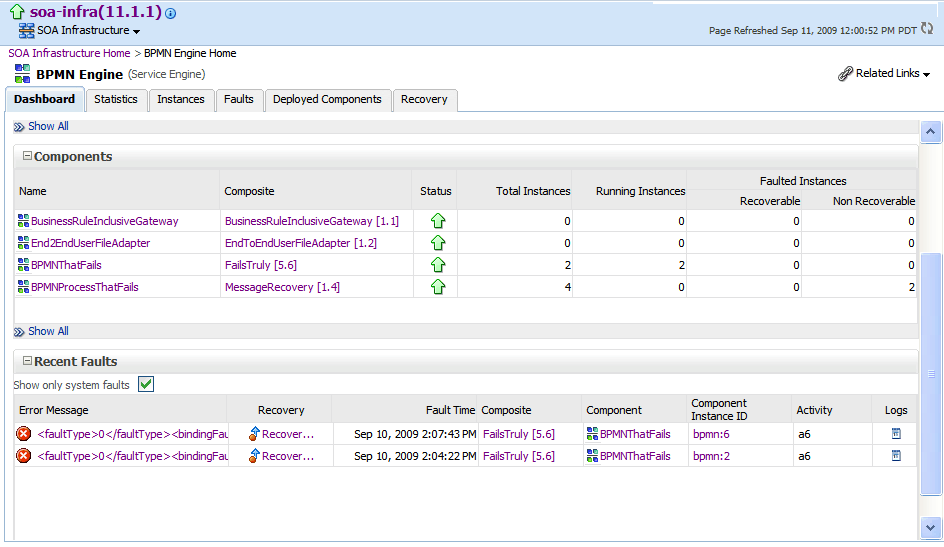
Task: Click component icon beside BPMNThatFails in bpmn:2 row
Action: click(x=592, y=456)
